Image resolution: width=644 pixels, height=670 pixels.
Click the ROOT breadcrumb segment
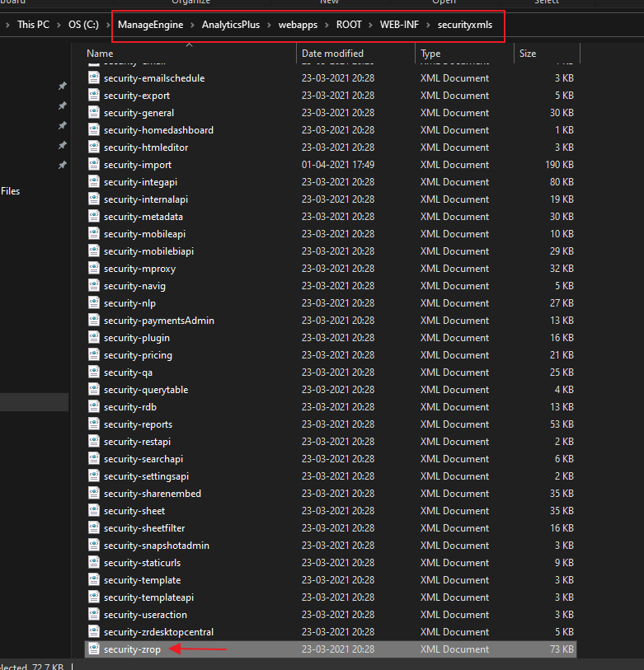(x=349, y=25)
